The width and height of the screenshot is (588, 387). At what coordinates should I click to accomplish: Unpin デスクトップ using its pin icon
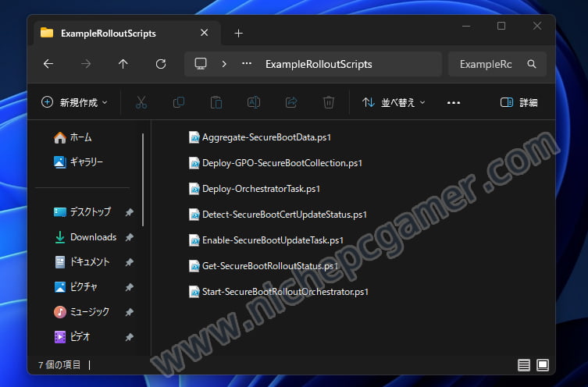(130, 212)
